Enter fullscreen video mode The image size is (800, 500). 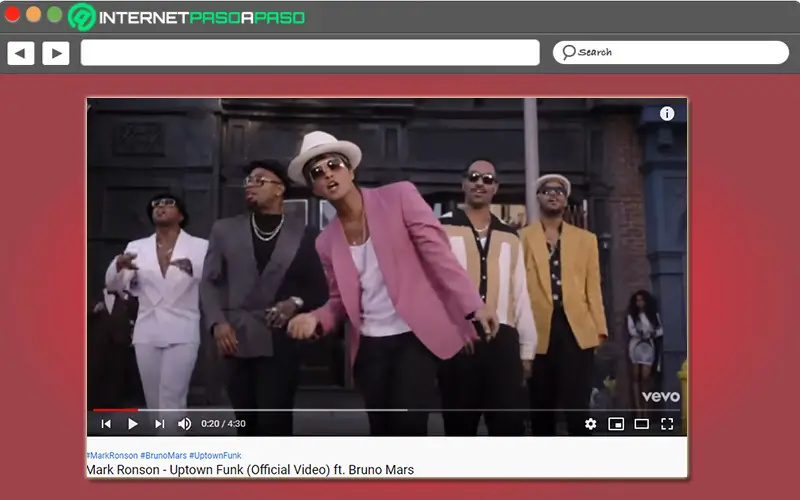tap(667, 423)
